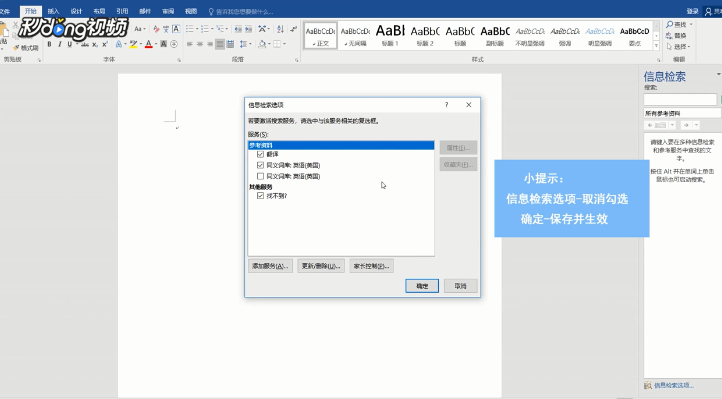
Task: Apply the red font color
Action: click(x=149, y=44)
